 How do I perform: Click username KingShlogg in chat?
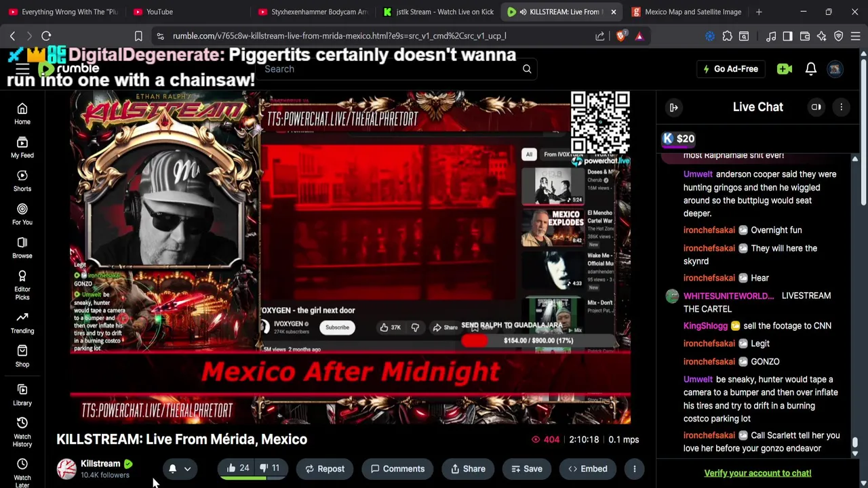705,326
